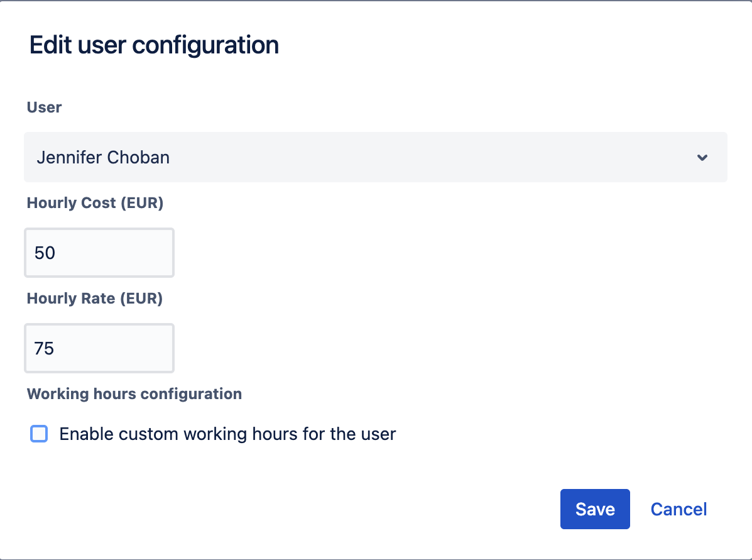This screenshot has height=560, width=752.
Task: Save the user configuration
Action: pos(594,509)
